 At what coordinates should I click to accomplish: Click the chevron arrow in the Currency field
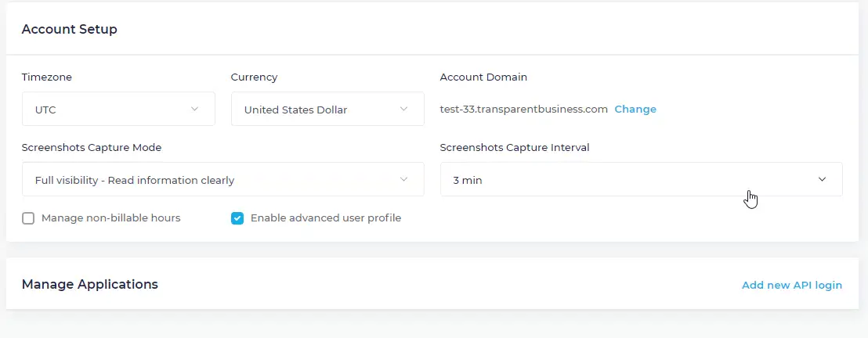(403, 109)
